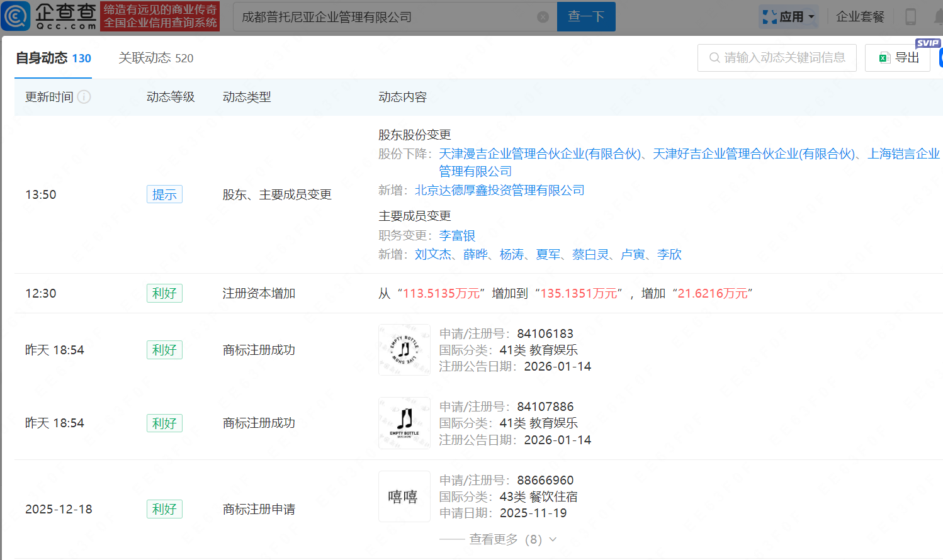
Task: Click the mobile phone app icon top right
Action: click(910, 16)
